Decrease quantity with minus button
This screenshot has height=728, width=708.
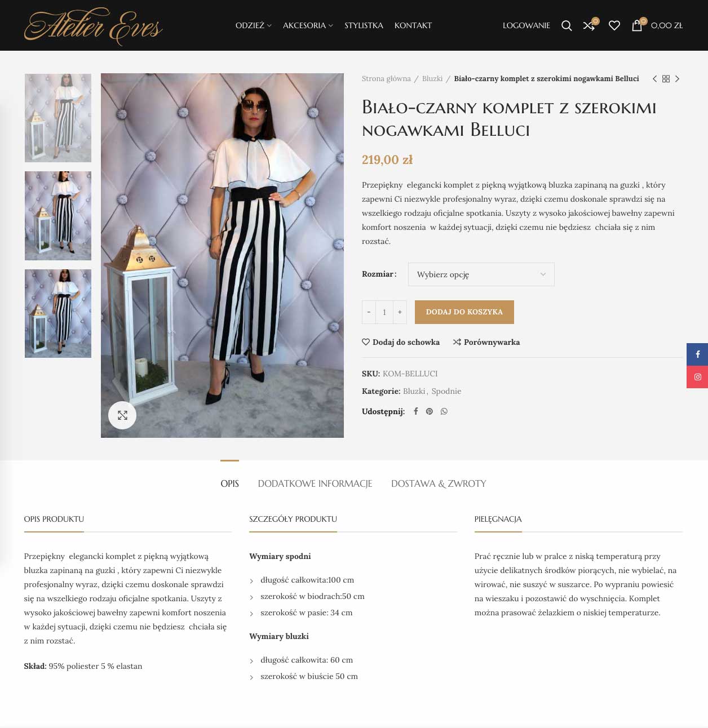pos(369,312)
